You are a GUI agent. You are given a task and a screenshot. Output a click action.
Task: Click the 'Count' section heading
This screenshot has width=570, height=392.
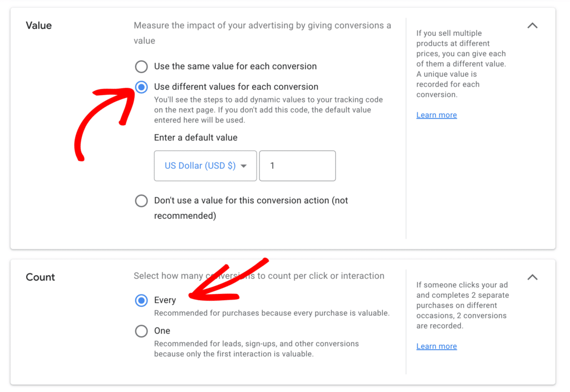pos(40,277)
